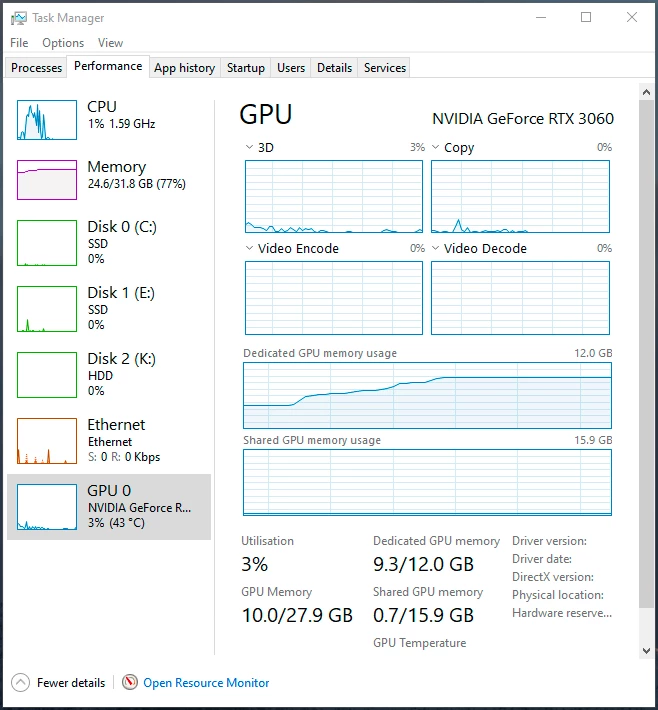658x710 pixels.
Task: Click the Utilisation 3% value
Action: tap(255, 564)
